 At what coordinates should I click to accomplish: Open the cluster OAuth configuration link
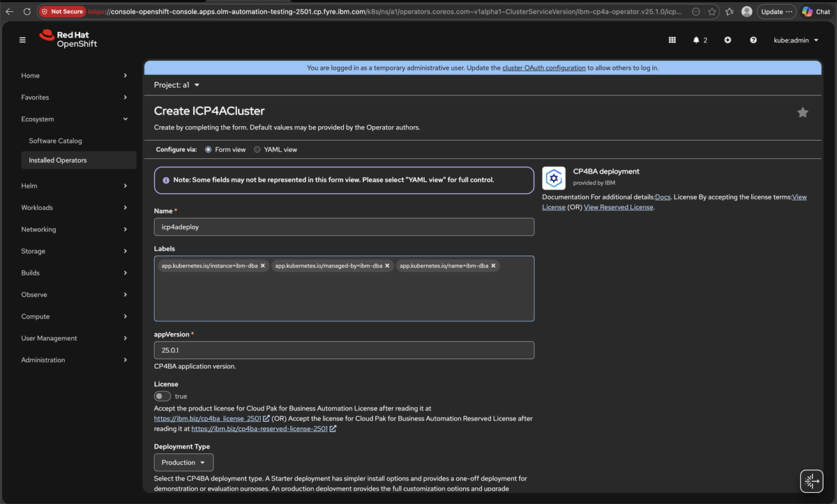(544, 68)
